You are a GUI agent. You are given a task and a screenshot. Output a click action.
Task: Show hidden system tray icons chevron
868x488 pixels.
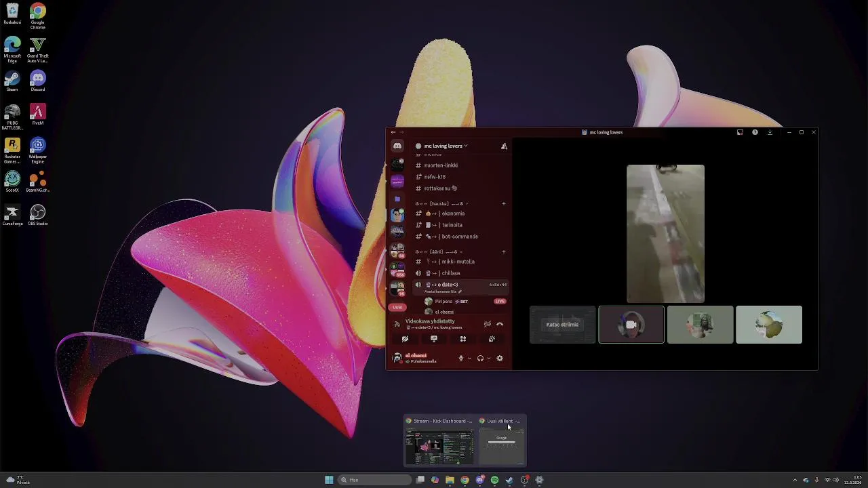795,480
